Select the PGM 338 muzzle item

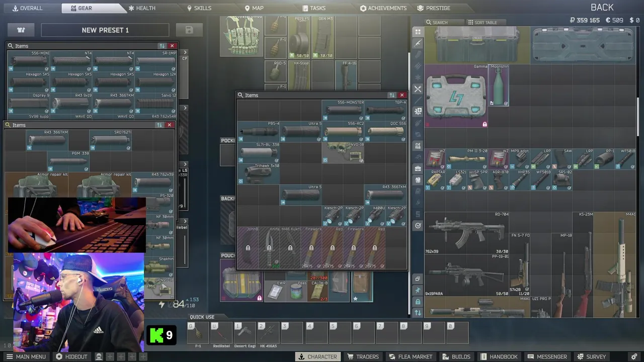[x=68, y=161]
